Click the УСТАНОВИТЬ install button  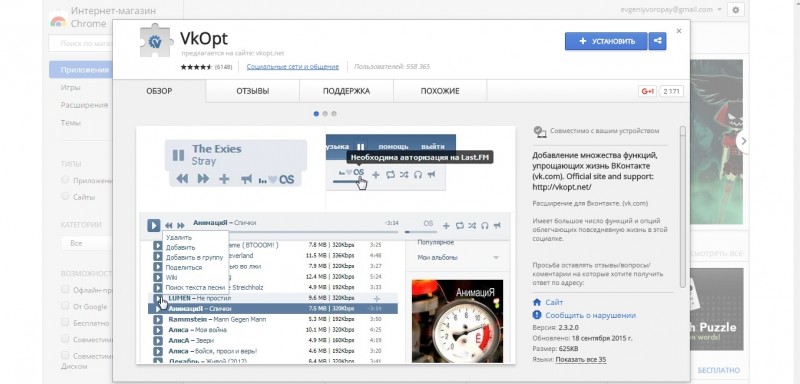coord(606,41)
